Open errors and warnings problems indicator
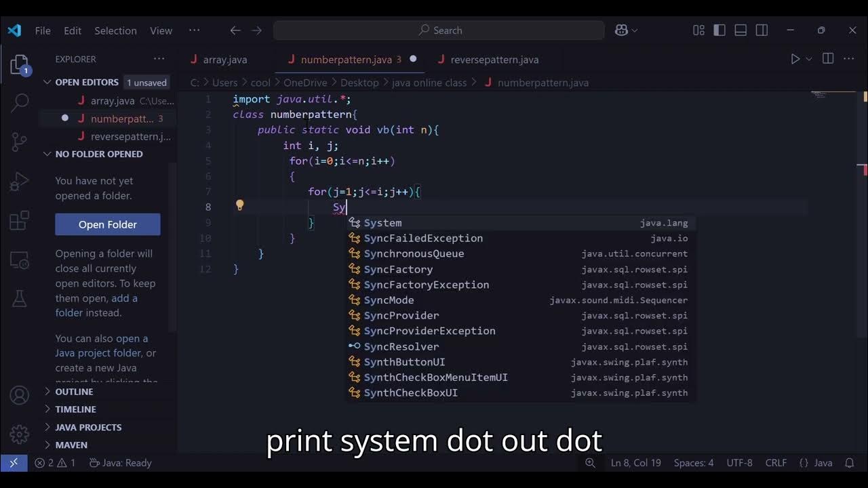 tap(56, 463)
